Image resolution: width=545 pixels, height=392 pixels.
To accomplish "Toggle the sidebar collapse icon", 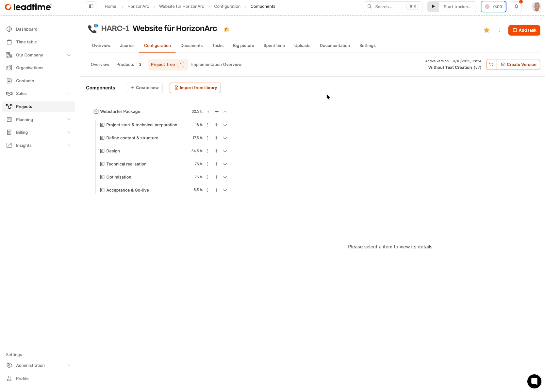I will click(91, 7).
